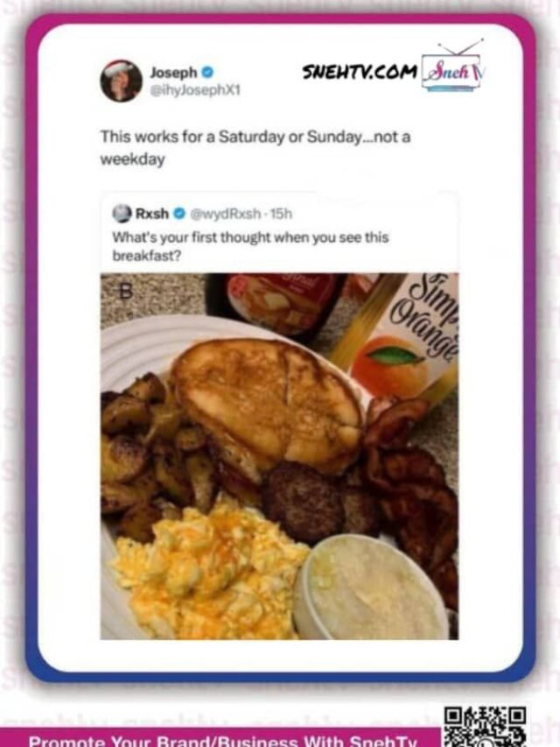Click the letter B overlay on the photo

click(125, 292)
